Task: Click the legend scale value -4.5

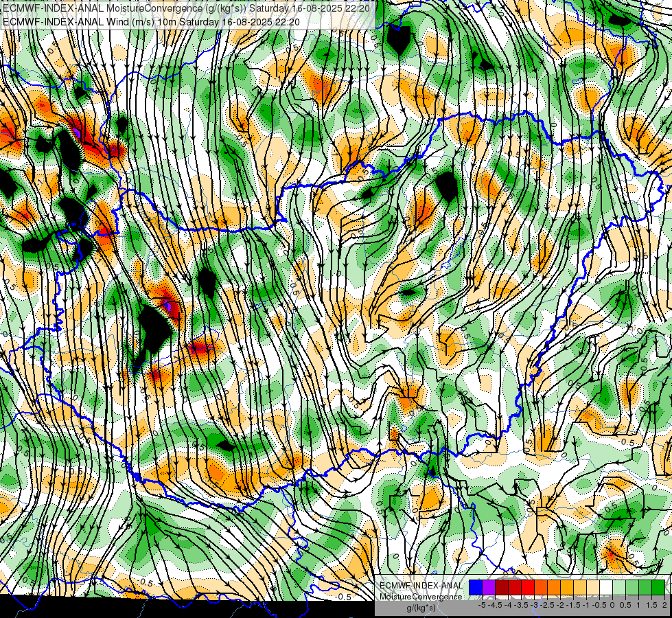Action: [x=495, y=605]
